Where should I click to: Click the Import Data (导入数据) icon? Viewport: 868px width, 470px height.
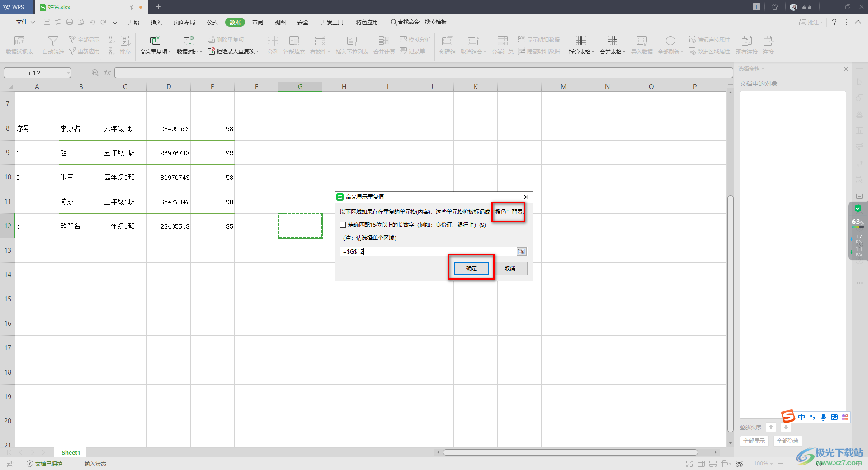tap(642, 41)
